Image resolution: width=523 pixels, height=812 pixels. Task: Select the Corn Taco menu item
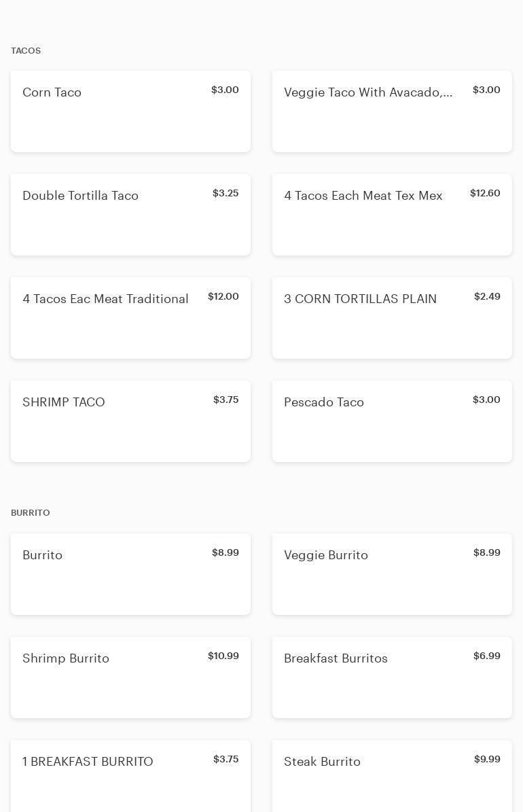coord(130,111)
